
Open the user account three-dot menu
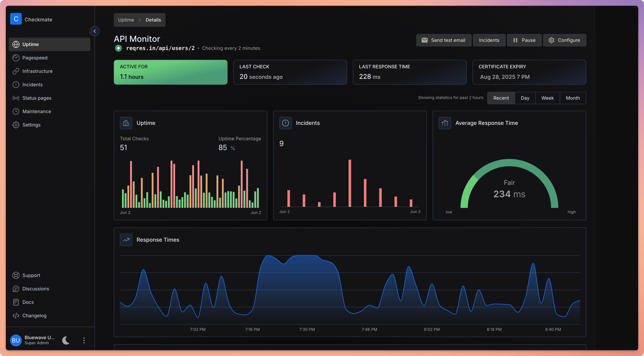tap(84, 340)
